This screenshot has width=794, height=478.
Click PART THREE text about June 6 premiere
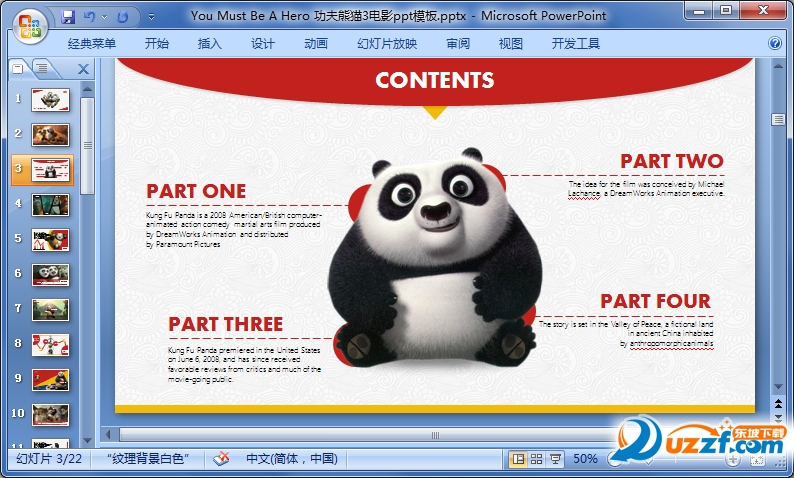coord(244,365)
